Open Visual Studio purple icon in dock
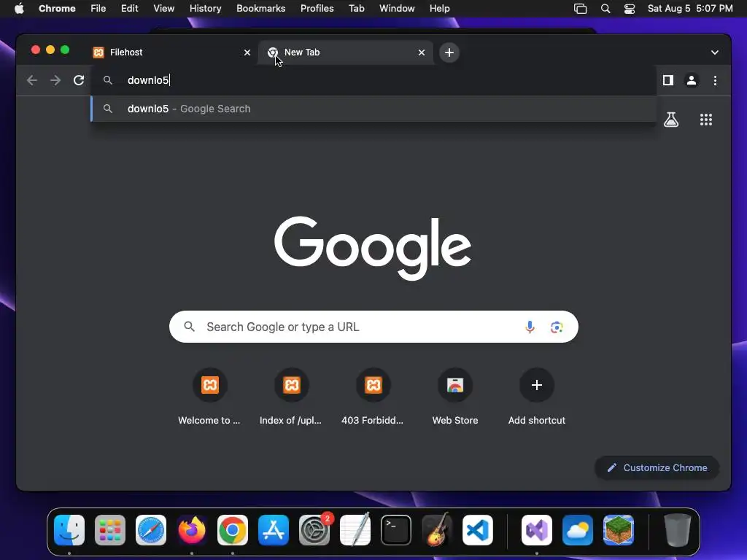The height and width of the screenshot is (560, 747). coord(536,530)
